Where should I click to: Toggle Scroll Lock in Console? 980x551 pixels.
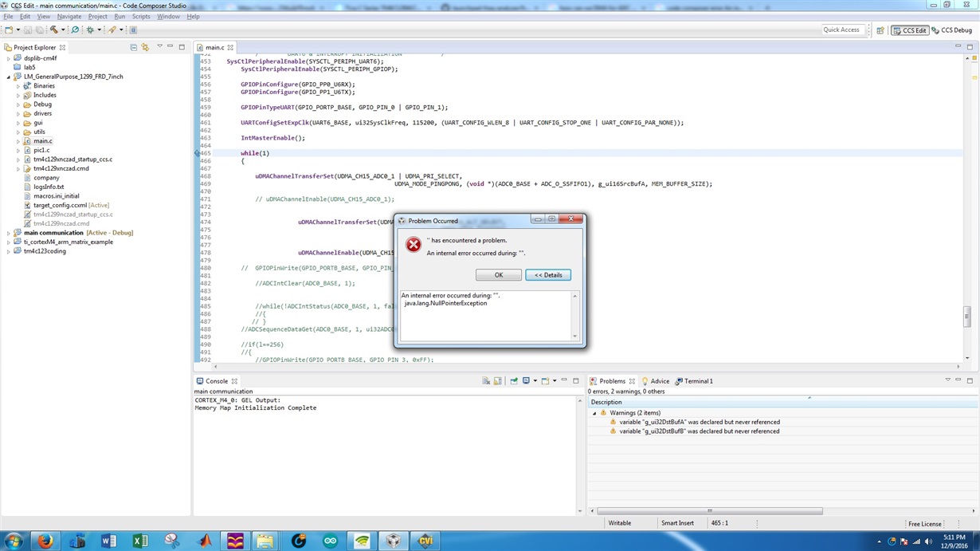click(x=498, y=381)
